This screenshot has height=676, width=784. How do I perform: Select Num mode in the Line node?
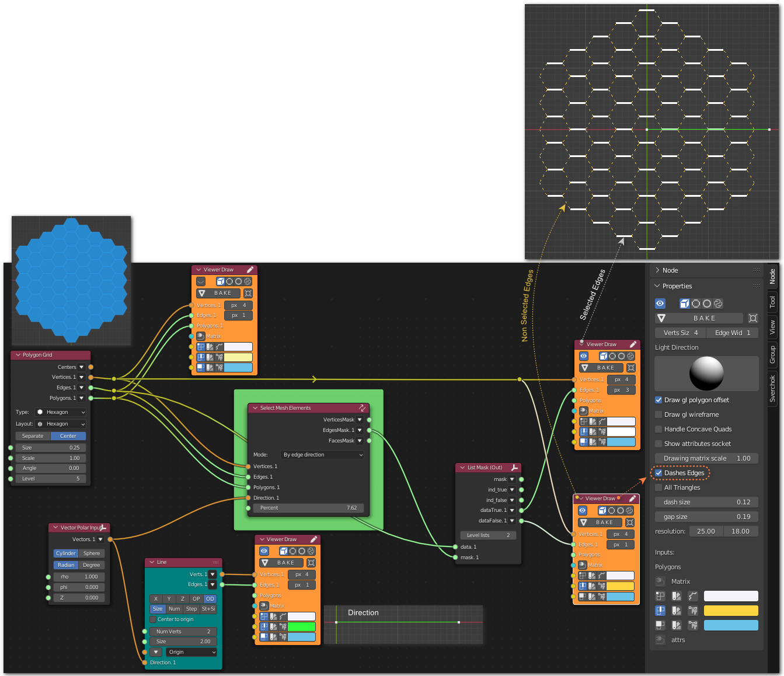point(175,609)
